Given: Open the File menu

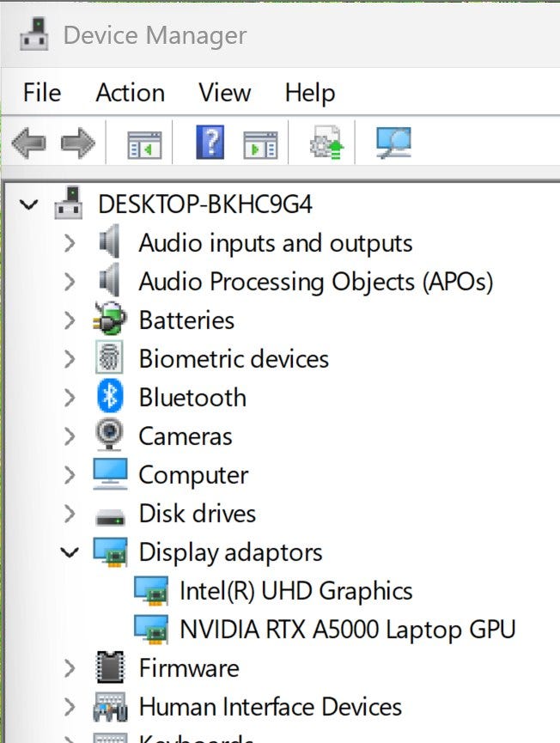Looking at the screenshot, I should pyautogui.click(x=41, y=93).
